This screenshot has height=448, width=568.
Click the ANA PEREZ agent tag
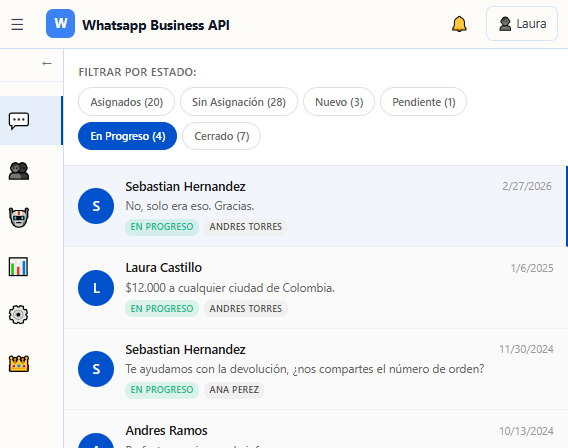234,390
